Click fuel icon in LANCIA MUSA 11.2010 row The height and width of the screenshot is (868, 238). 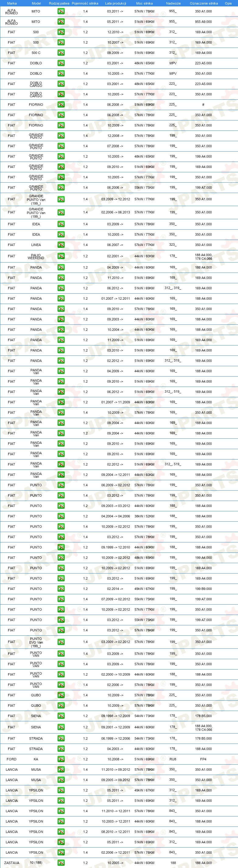click(61, 770)
